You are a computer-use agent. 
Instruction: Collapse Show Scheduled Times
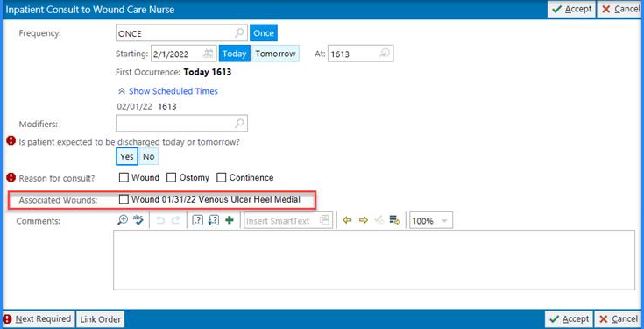(x=168, y=91)
